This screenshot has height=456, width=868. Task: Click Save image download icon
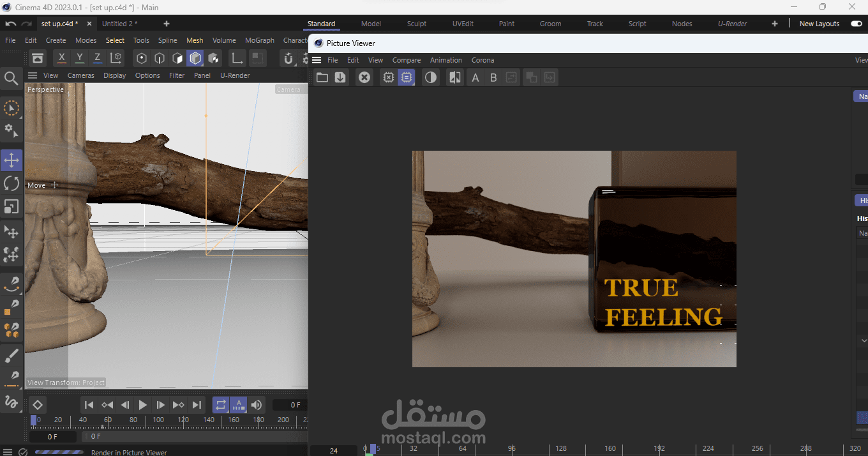(x=340, y=77)
